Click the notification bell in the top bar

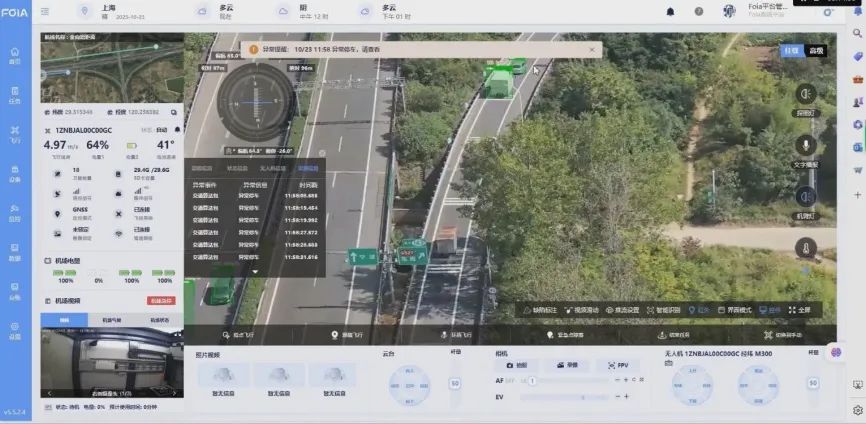coord(670,11)
